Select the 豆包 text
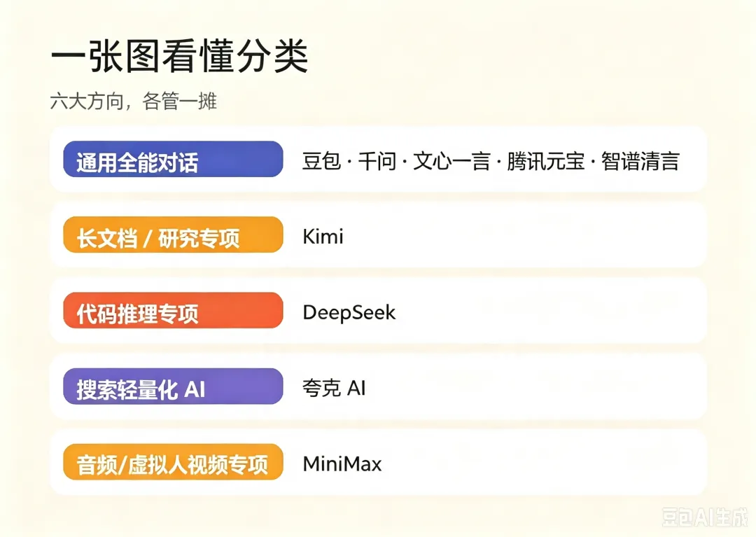The width and height of the screenshot is (756, 537). coord(321,161)
